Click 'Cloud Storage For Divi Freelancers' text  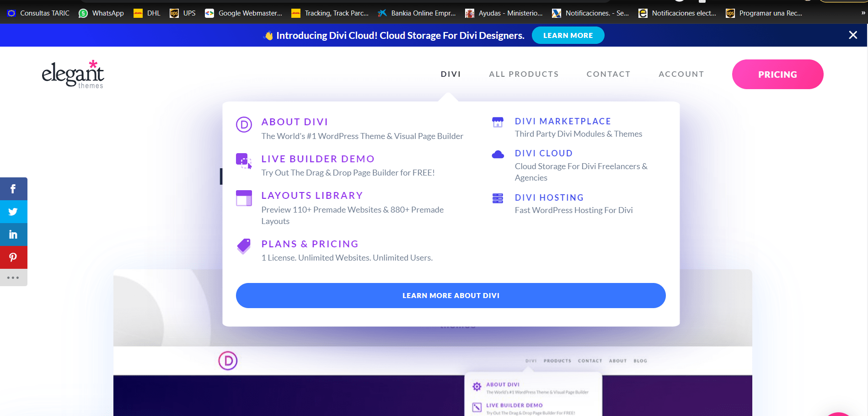581,172
